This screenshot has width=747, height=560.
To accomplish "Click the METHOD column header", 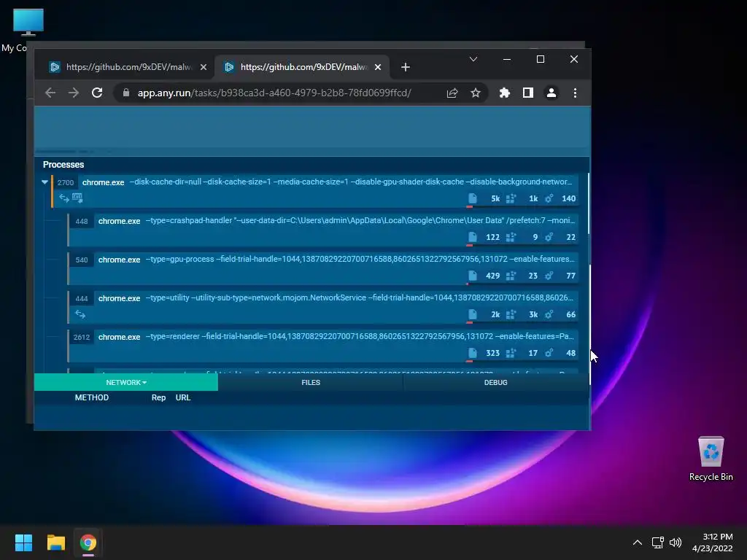I will click(91, 397).
